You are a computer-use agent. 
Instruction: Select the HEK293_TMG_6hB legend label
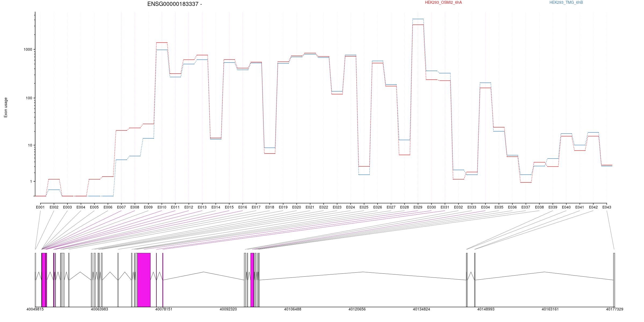click(566, 2)
